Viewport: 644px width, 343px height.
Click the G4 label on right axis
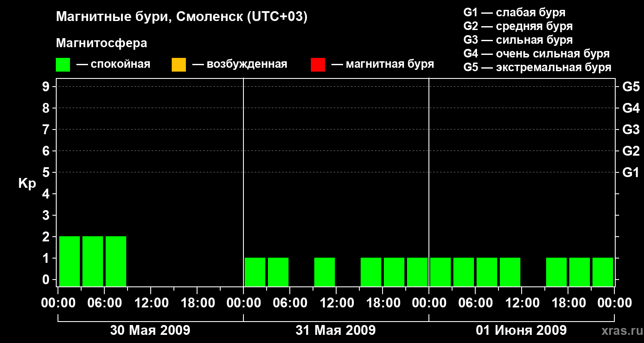pos(631,108)
